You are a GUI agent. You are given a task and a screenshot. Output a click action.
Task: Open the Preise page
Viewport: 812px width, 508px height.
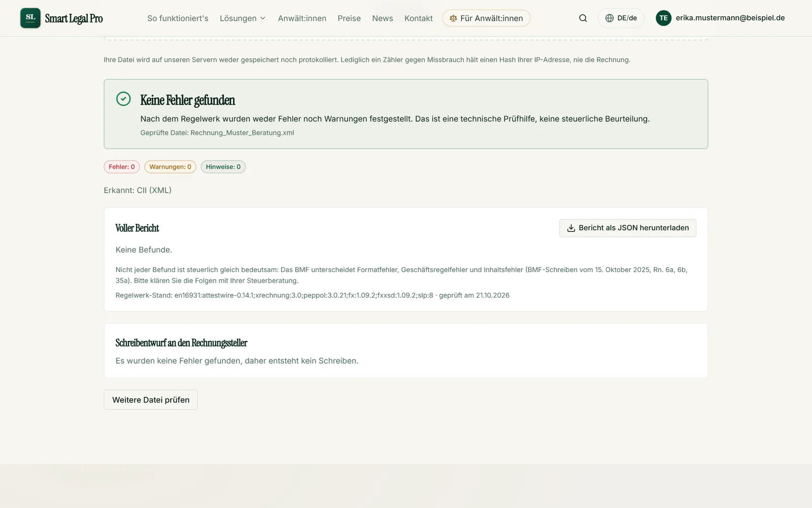coord(349,18)
